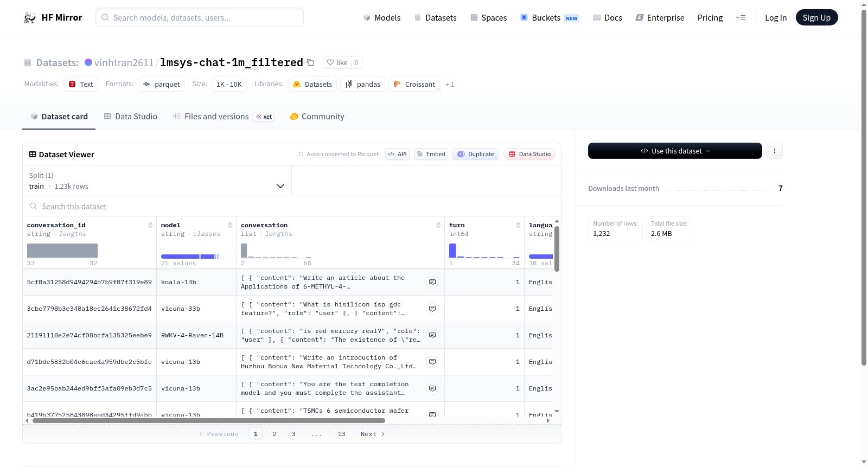
Task: Open Files and versions tab
Action: coord(224,117)
